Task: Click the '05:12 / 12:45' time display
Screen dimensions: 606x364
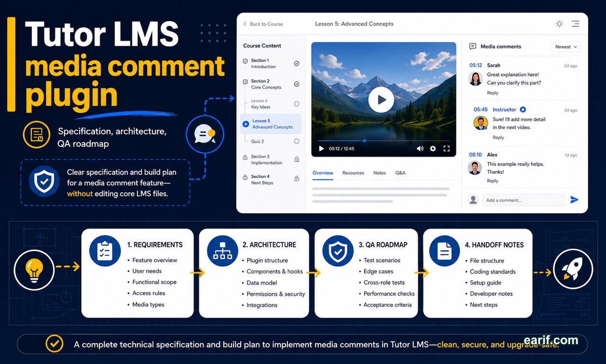Action: 342,149
